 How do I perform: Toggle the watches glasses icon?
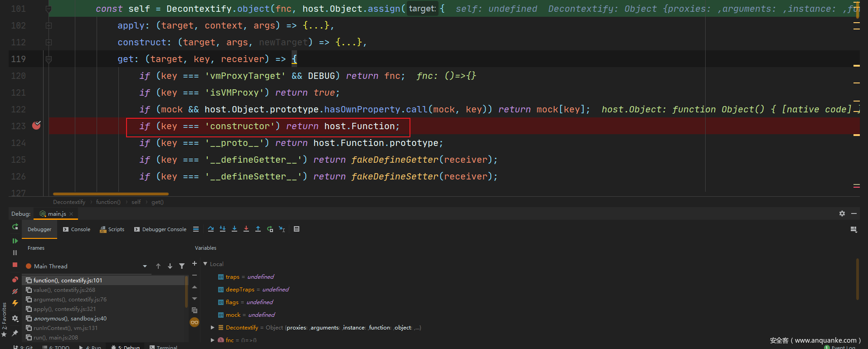point(195,322)
